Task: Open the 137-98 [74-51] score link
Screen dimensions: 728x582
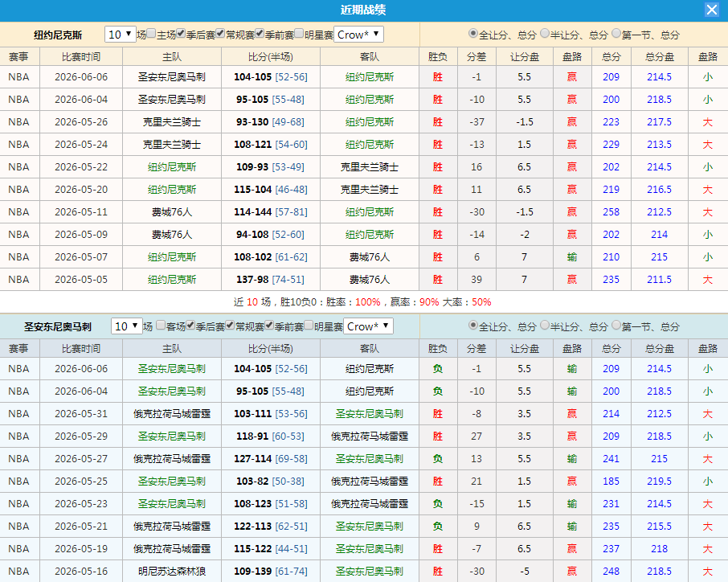Action: pyautogui.click(x=270, y=280)
